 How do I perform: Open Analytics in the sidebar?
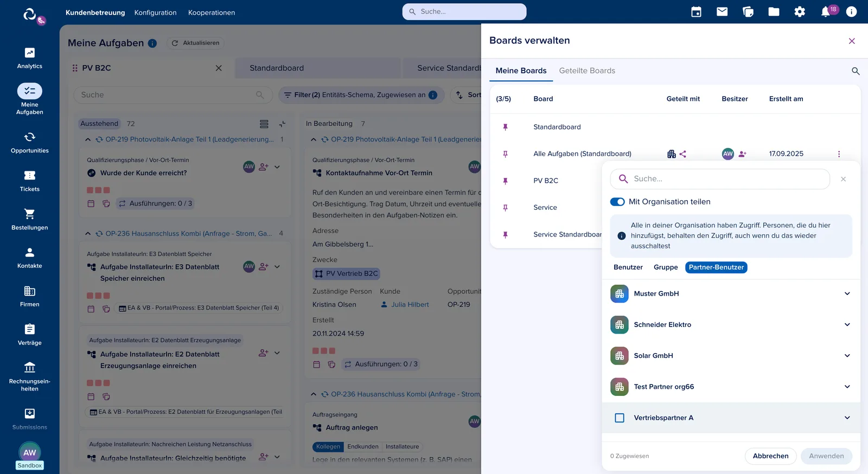(x=29, y=59)
